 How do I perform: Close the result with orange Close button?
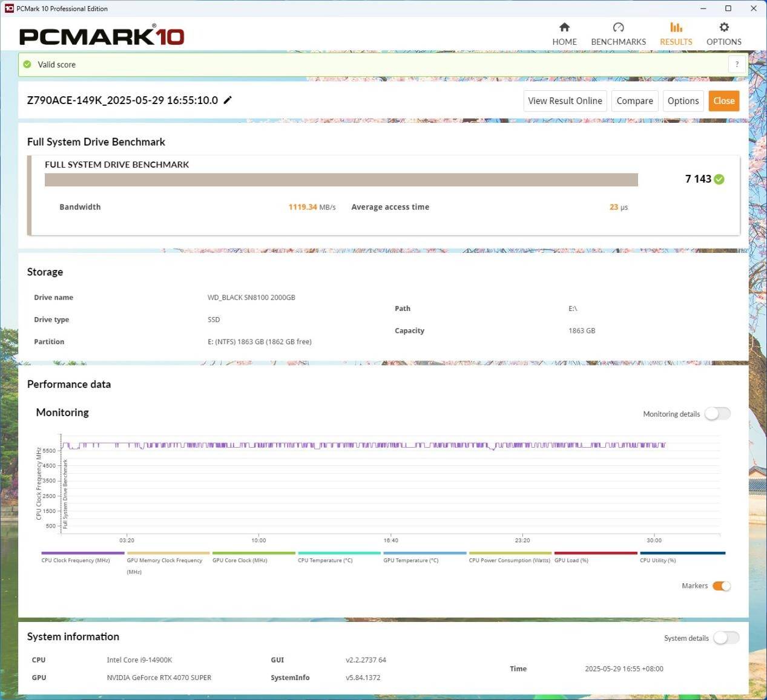coord(723,101)
